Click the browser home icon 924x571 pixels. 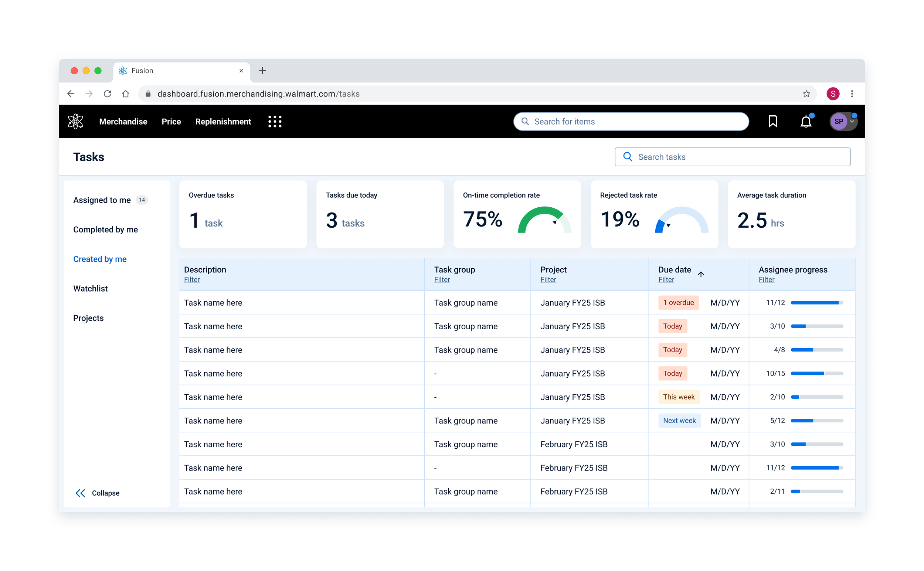pyautogui.click(x=126, y=94)
